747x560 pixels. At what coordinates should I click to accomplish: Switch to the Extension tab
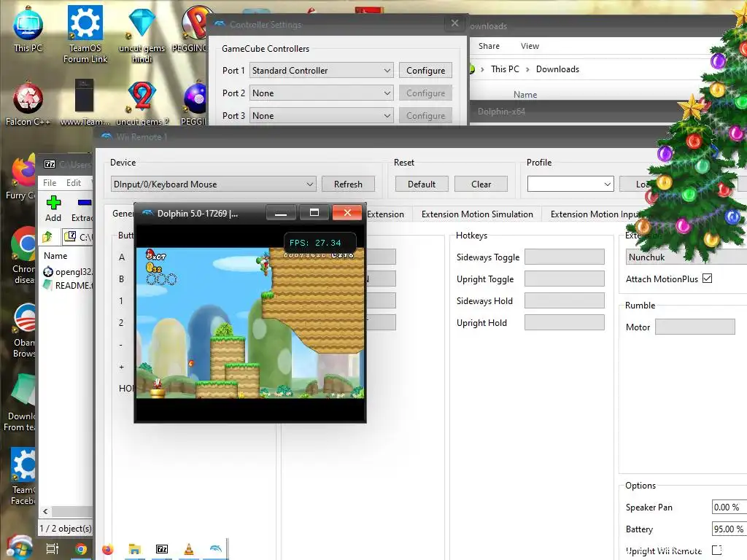point(385,214)
